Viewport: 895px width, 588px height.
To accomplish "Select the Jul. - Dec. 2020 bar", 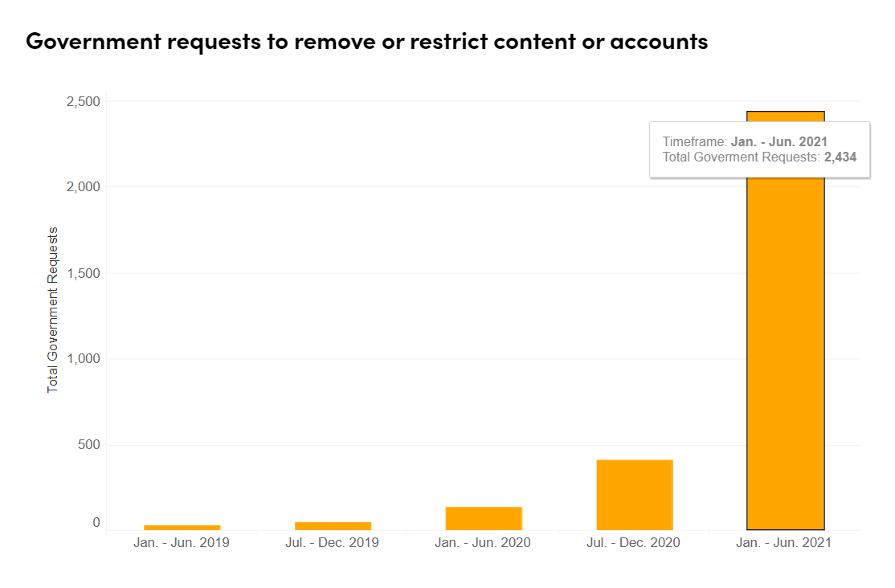I will pyautogui.click(x=635, y=495).
